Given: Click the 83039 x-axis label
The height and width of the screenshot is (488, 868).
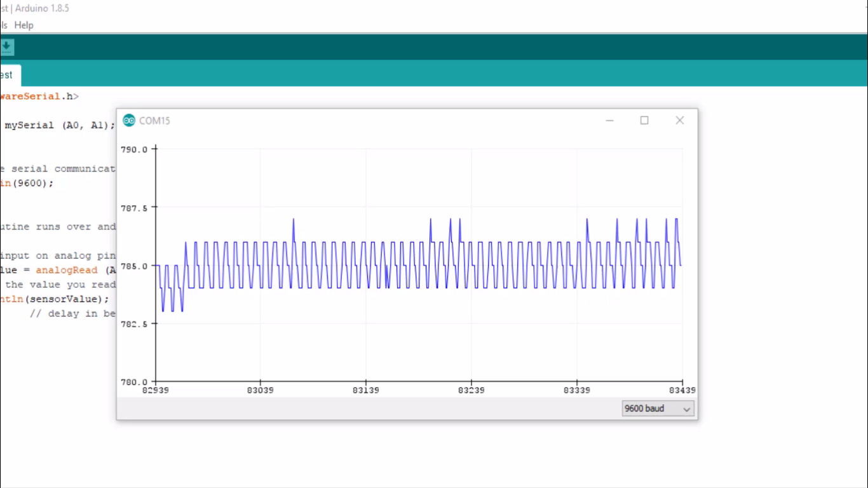Looking at the screenshot, I should 261,390.
